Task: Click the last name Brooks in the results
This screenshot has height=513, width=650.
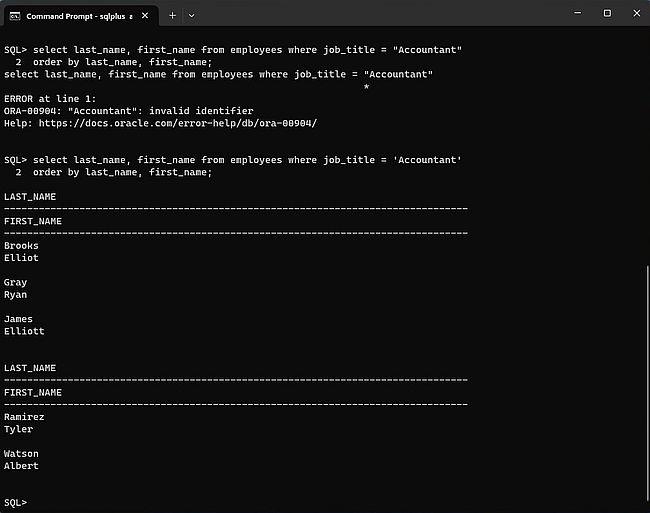Action: pyautogui.click(x=21, y=245)
